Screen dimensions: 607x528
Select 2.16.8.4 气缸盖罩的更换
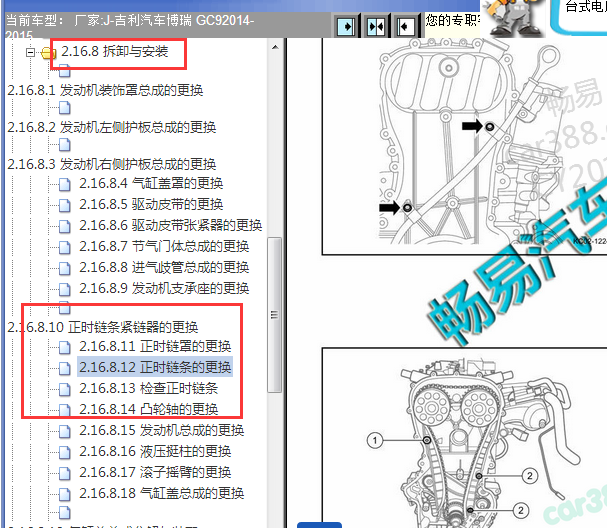pyautogui.click(x=151, y=183)
